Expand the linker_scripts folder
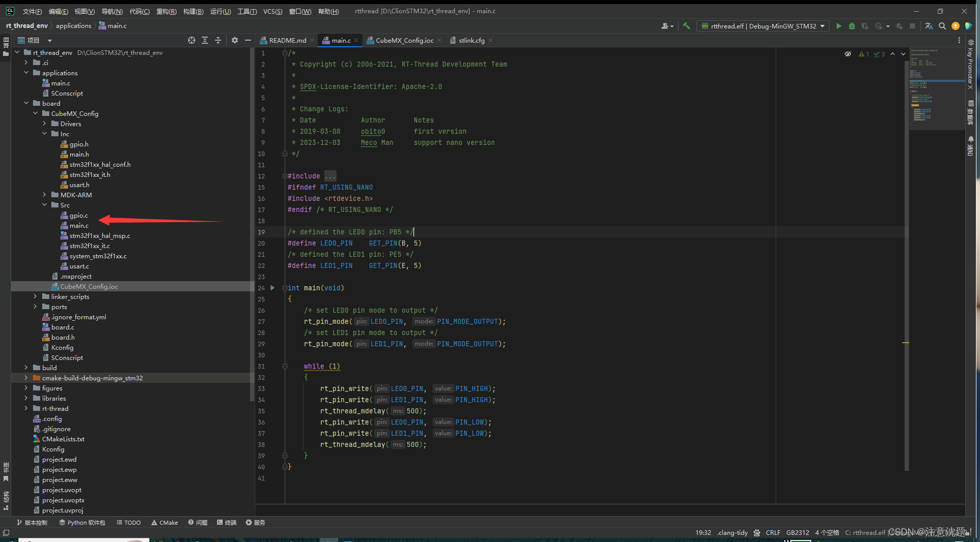This screenshot has height=542, width=980. pos(35,296)
